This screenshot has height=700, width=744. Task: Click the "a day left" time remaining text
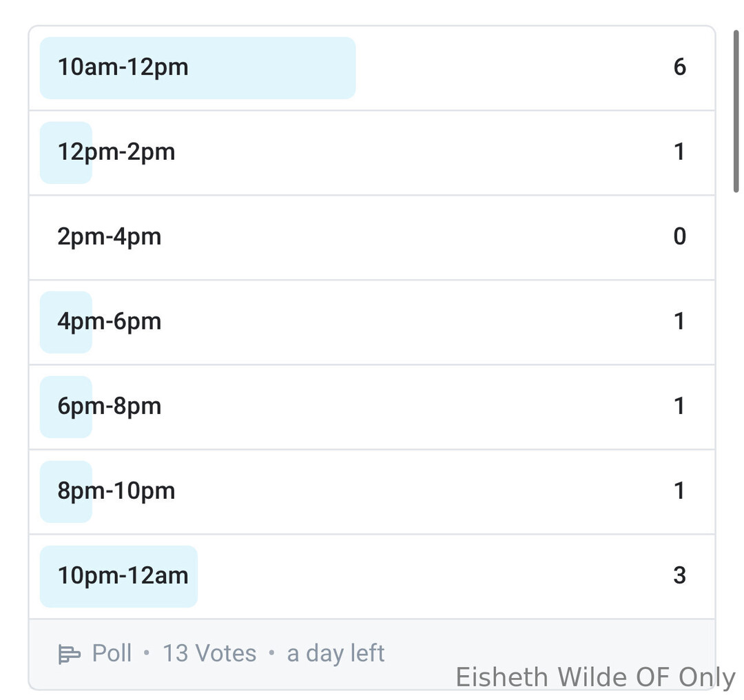[335, 654]
